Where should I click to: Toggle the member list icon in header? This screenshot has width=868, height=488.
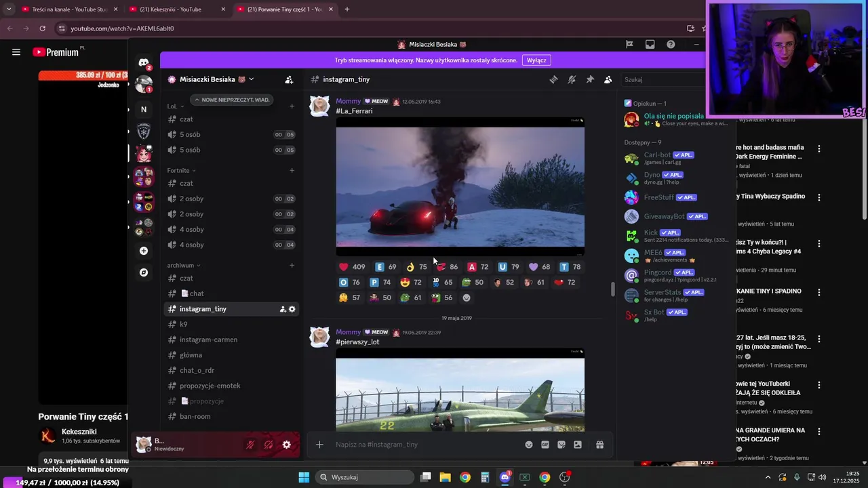pos(608,79)
